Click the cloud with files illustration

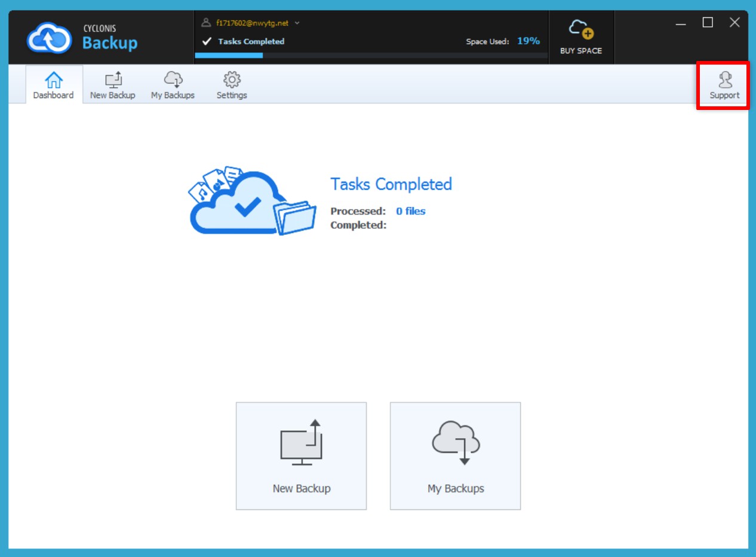point(252,201)
